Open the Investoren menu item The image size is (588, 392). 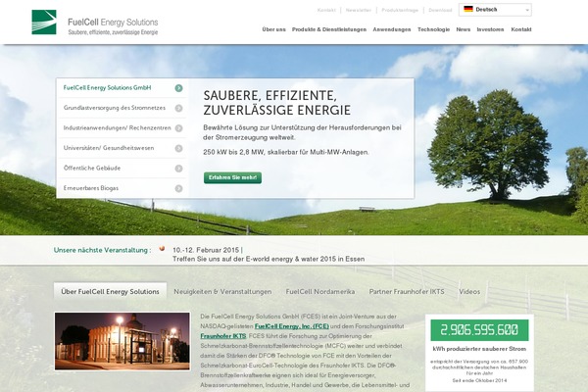coord(491,29)
